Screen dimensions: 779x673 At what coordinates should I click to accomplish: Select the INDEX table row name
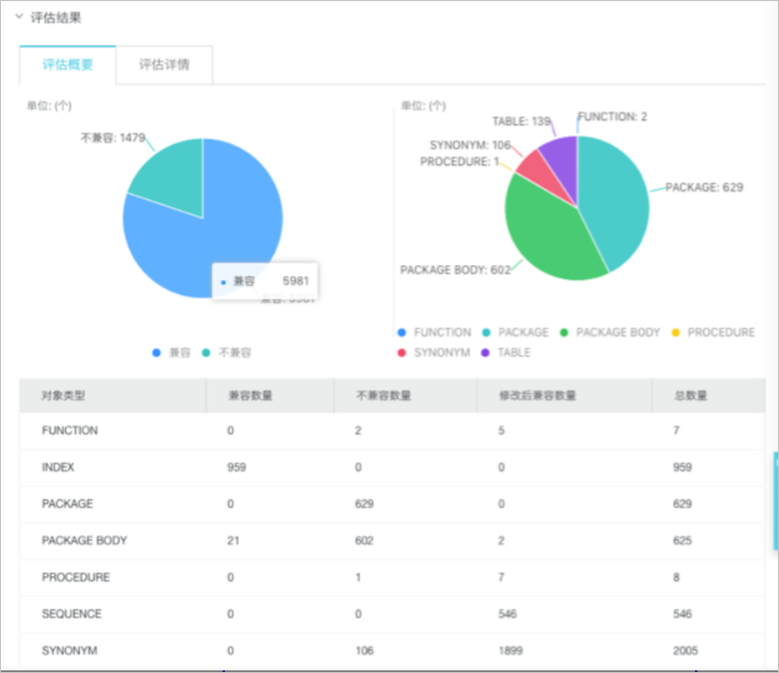[58, 467]
